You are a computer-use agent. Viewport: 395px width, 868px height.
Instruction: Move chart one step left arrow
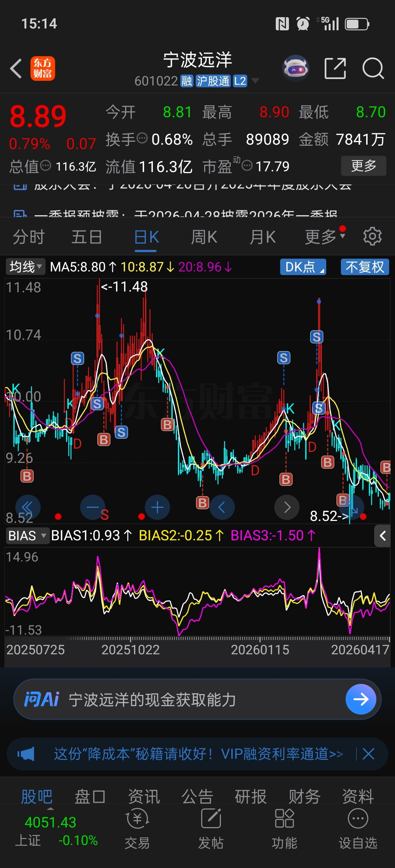click(222, 507)
